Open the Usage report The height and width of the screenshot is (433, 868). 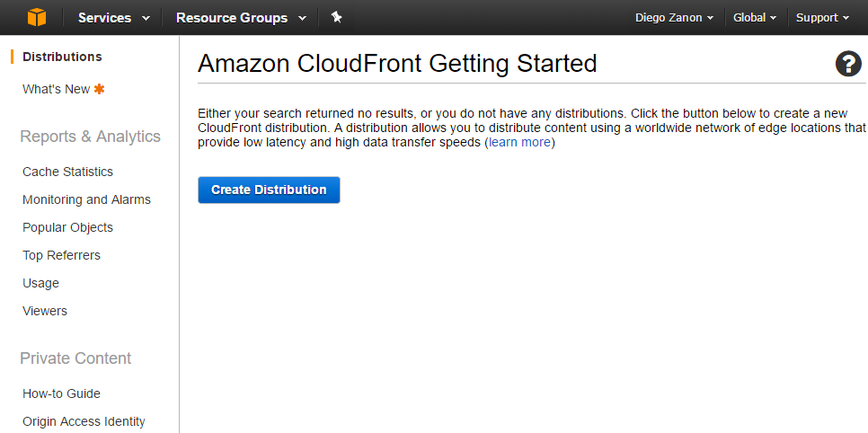click(40, 283)
